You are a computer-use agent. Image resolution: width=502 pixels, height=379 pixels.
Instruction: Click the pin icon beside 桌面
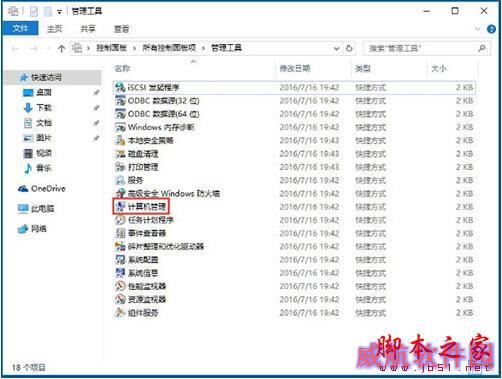96,93
